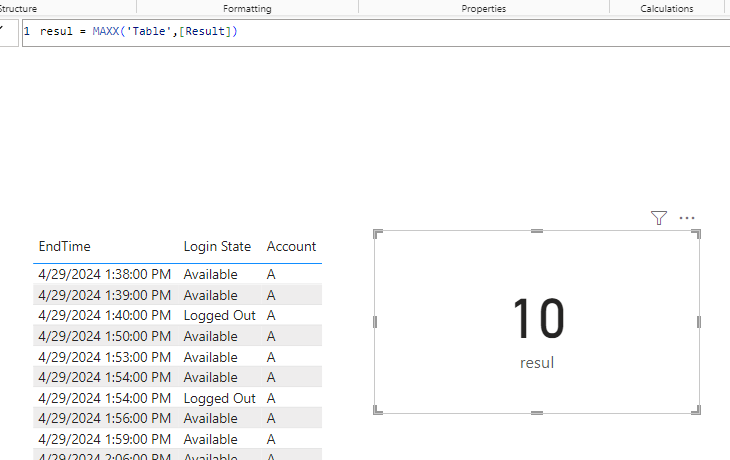Image resolution: width=730 pixels, height=460 pixels.
Task: Click Logged Out in 1:40:00 PM row
Action: click(x=219, y=316)
